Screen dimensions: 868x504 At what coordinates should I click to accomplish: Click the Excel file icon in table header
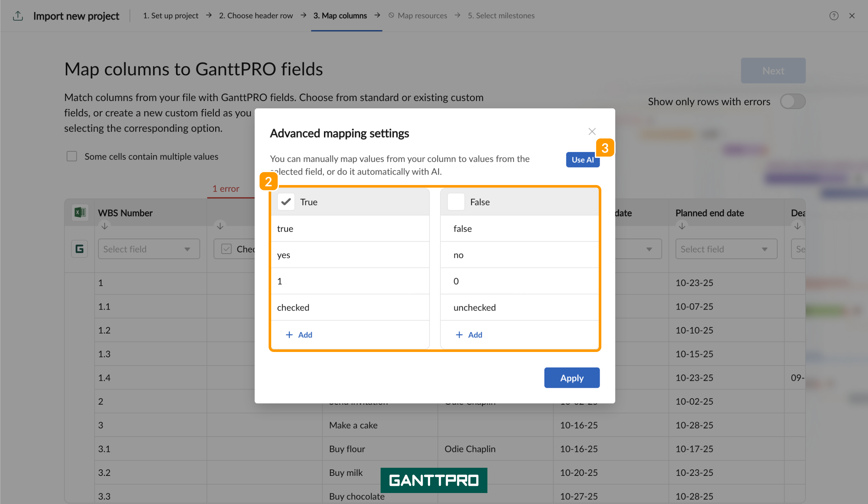(80, 212)
